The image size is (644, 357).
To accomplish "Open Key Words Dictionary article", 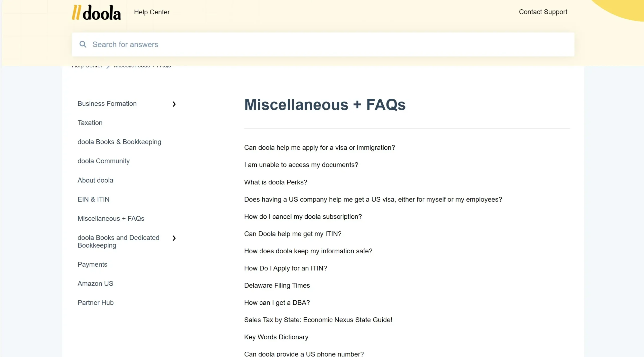I will [276, 337].
